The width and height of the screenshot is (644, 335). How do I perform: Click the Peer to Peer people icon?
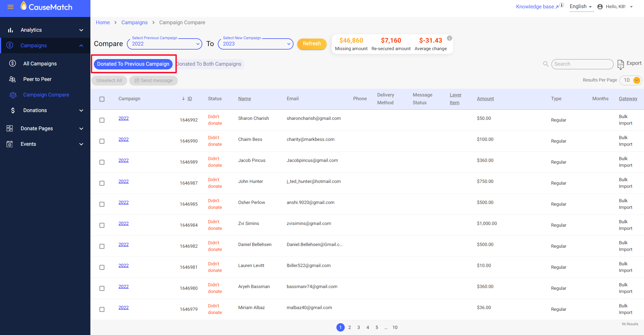click(12, 79)
